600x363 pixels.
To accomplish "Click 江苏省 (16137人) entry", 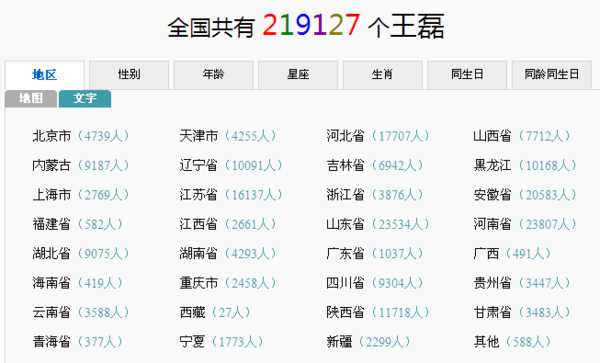I will 231,195.
